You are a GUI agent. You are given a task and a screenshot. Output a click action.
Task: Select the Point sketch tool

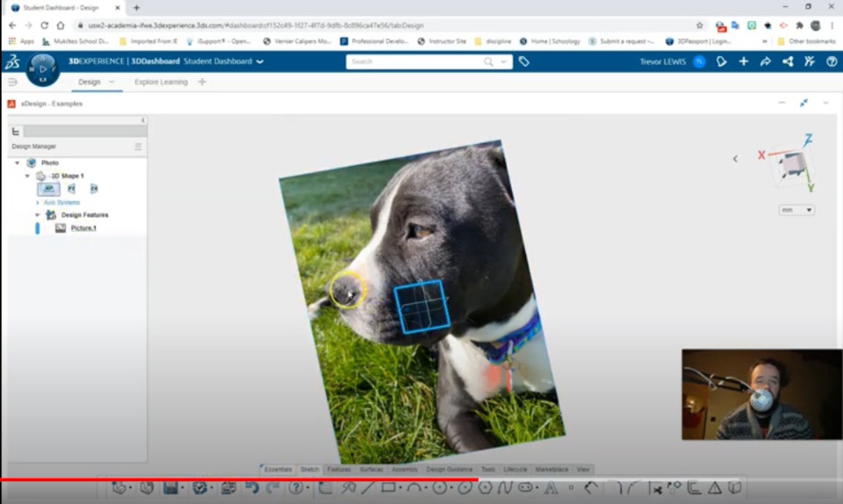pyautogui.click(x=571, y=488)
